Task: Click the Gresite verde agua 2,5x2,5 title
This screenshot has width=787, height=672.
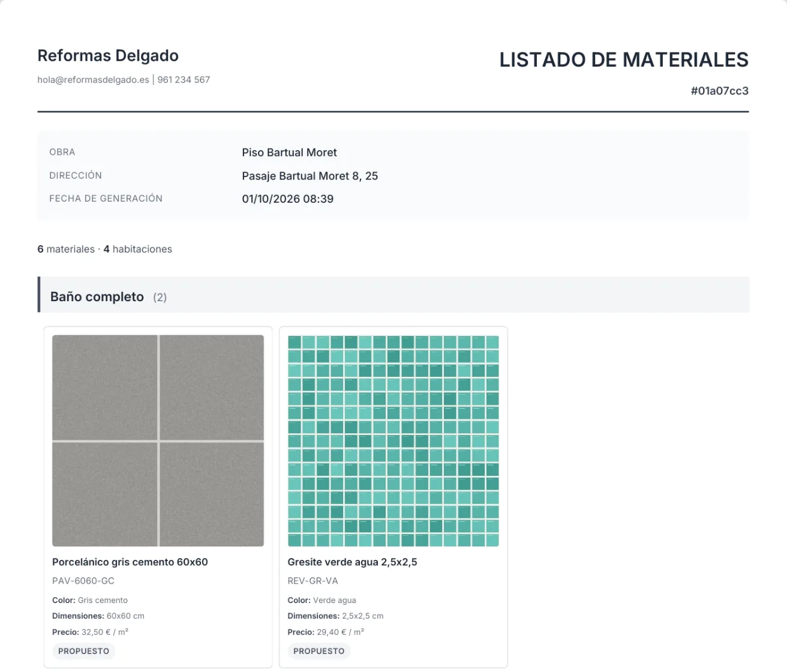Action: [352, 562]
